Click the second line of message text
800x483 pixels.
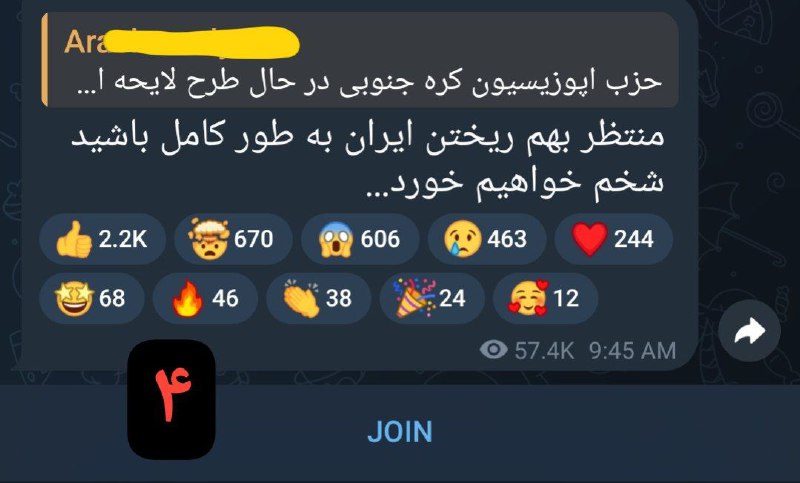(515, 183)
